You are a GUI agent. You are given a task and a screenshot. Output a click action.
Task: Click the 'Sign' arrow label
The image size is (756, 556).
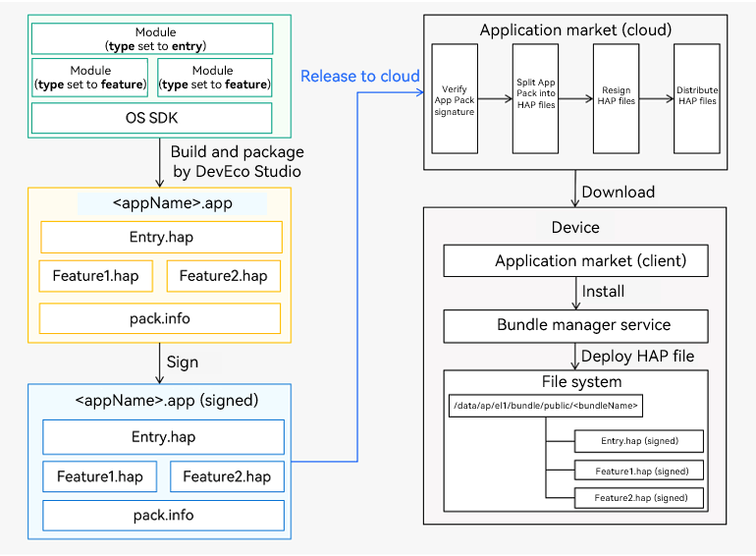(183, 362)
